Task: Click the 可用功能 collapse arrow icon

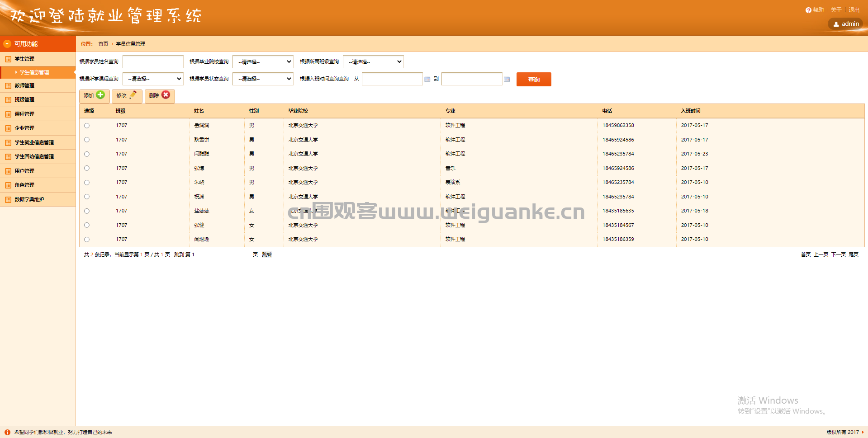Action: pyautogui.click(x=7, y=44)
